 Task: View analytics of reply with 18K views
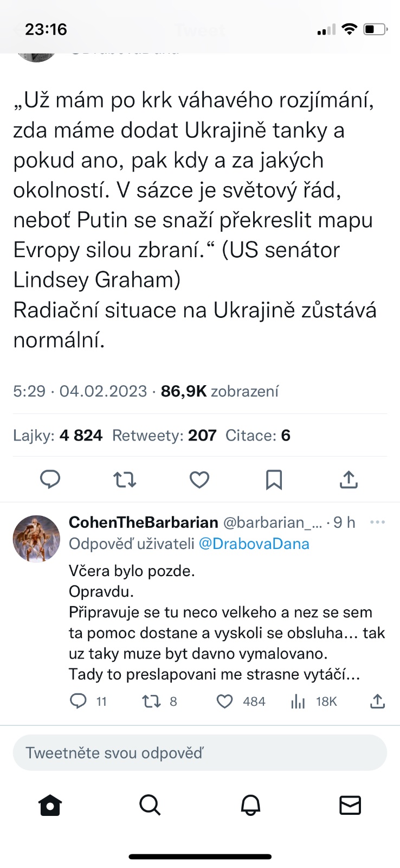pyautogui.click(x=299, y=701)
